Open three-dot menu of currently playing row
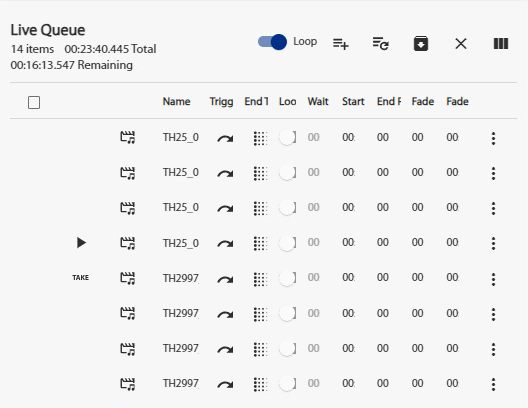Viewport: 528px width, 408px height. 493,243
